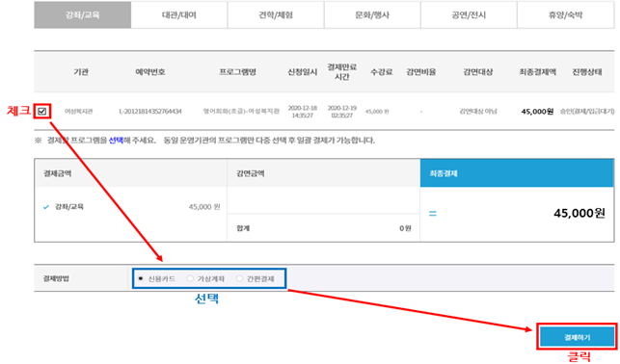This screenshot has width=620, height=364.
Task: Click the 결제금액 summary heading
Action: click(x=57, y=173)
